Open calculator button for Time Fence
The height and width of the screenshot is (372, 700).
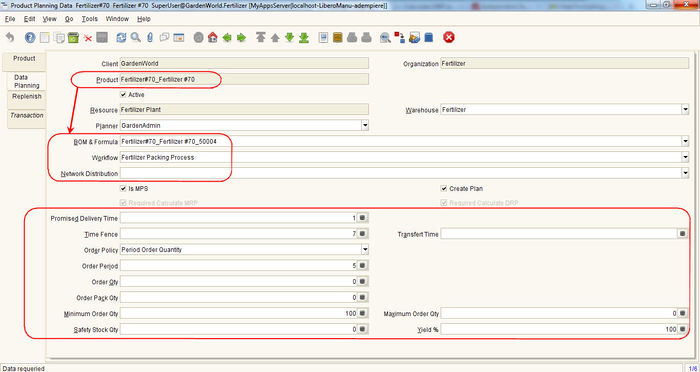[363, 234]
